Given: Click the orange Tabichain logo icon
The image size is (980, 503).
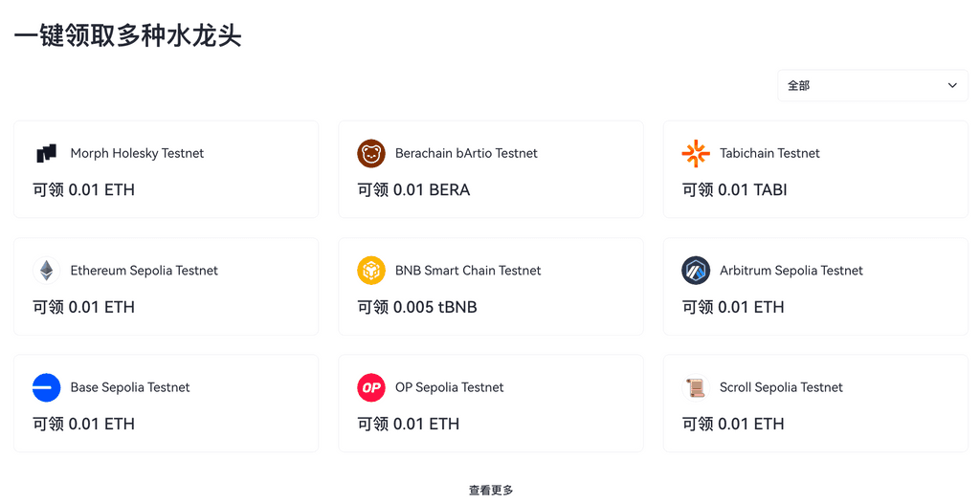Looking at the screenshot, I should click(x=696, y=154).
